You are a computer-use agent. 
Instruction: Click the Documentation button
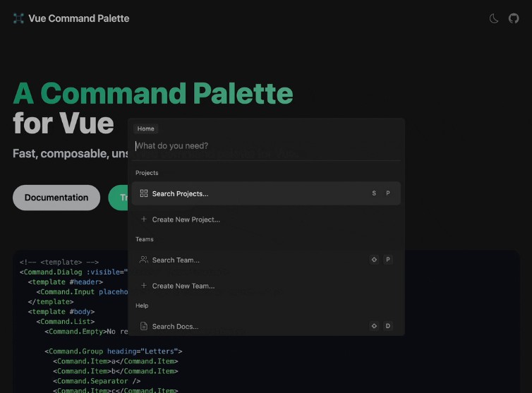(56, 198)
